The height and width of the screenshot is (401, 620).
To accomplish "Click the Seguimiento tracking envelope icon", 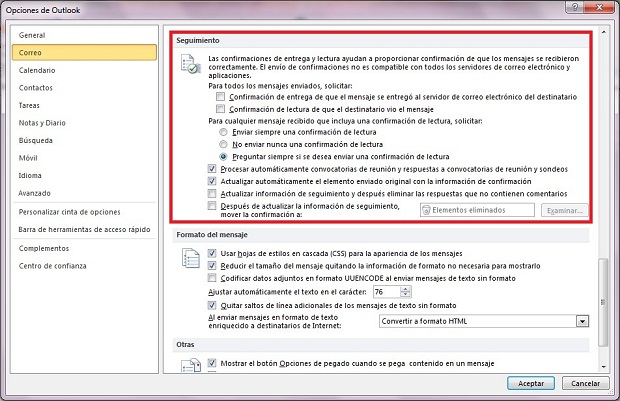I will click(190, 64).
